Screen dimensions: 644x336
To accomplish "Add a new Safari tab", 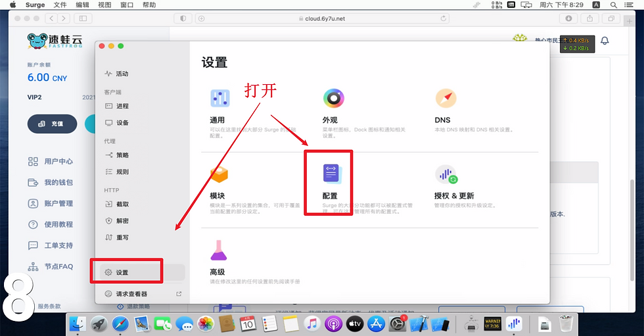I will pyautogui.click(x=630, y=21).
